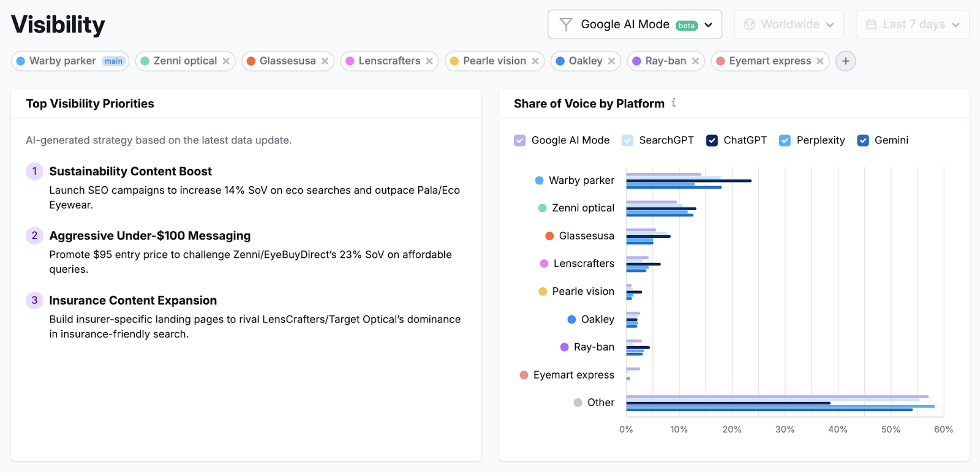The width and height of the screenshot is (980, 473).
Task: Delete the Oakley competitor tag
Action: 611,61
